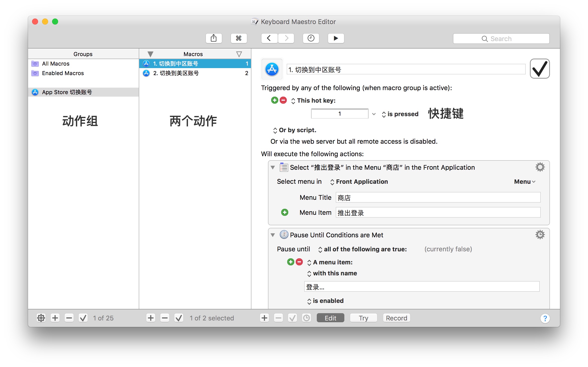Click the Record button

click(x=396, y=318)
